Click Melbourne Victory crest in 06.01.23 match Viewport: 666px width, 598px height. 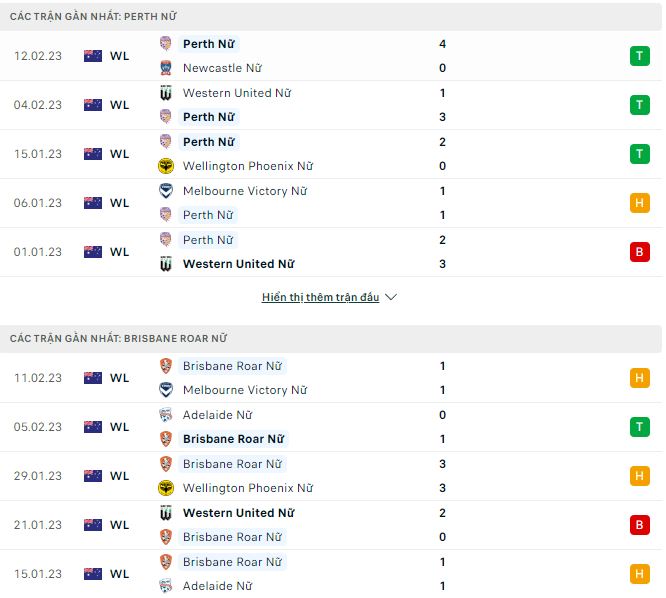[x=166, y=191]
